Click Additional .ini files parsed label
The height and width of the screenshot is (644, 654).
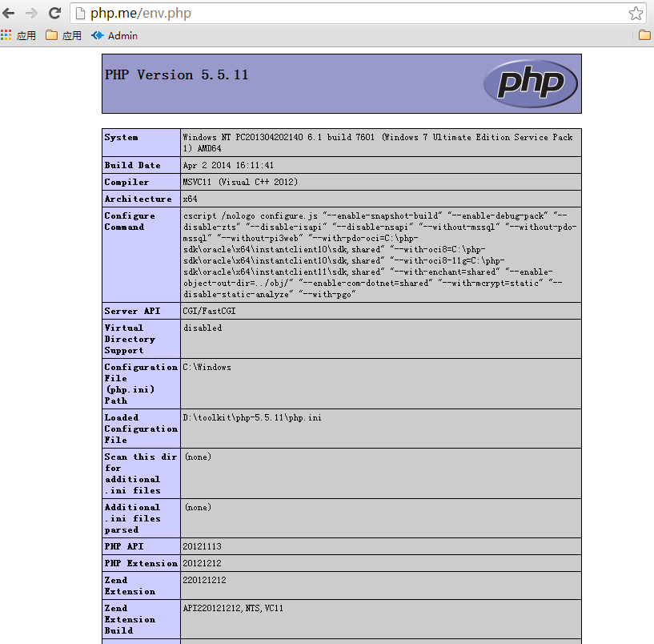[x=132, y=518]
